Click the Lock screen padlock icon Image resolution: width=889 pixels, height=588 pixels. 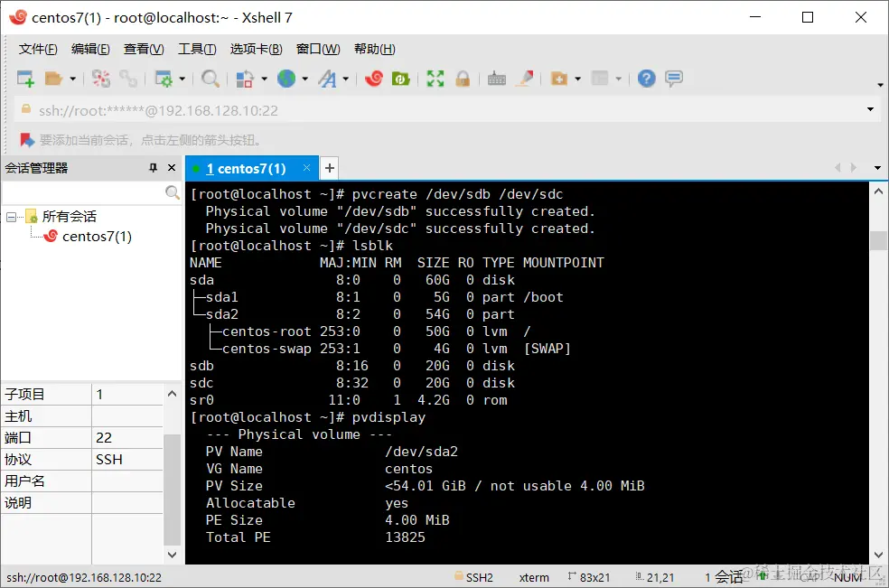463,79
